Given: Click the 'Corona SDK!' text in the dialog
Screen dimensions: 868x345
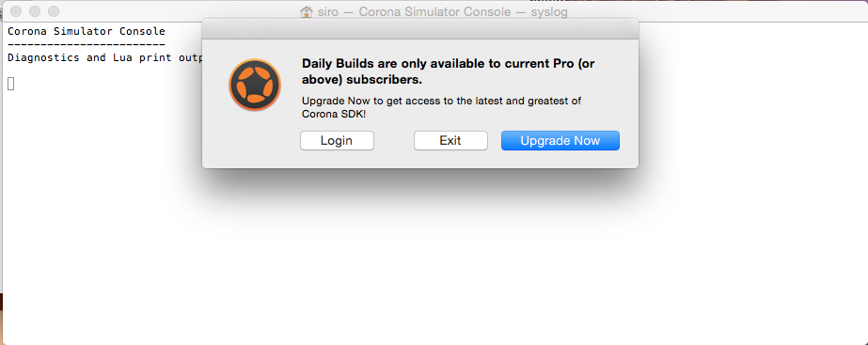Looking at the screenshot, I should point(334,115).
